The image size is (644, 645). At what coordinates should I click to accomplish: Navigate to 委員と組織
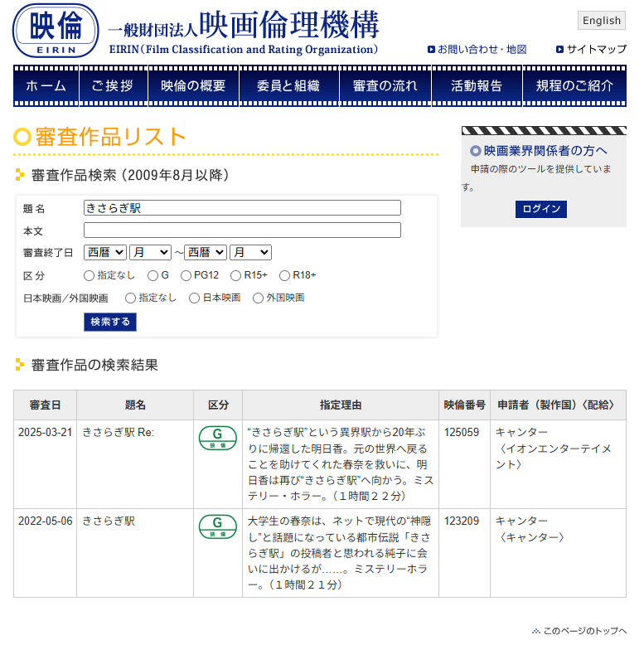point(288,85)
